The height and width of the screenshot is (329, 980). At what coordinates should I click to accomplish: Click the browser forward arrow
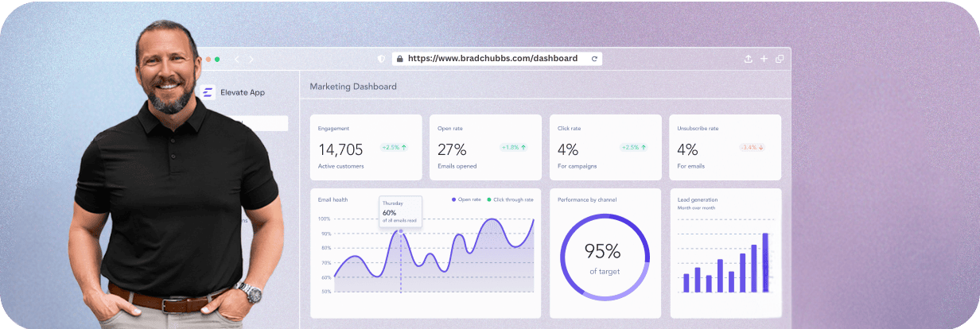(x=251, y=59)
